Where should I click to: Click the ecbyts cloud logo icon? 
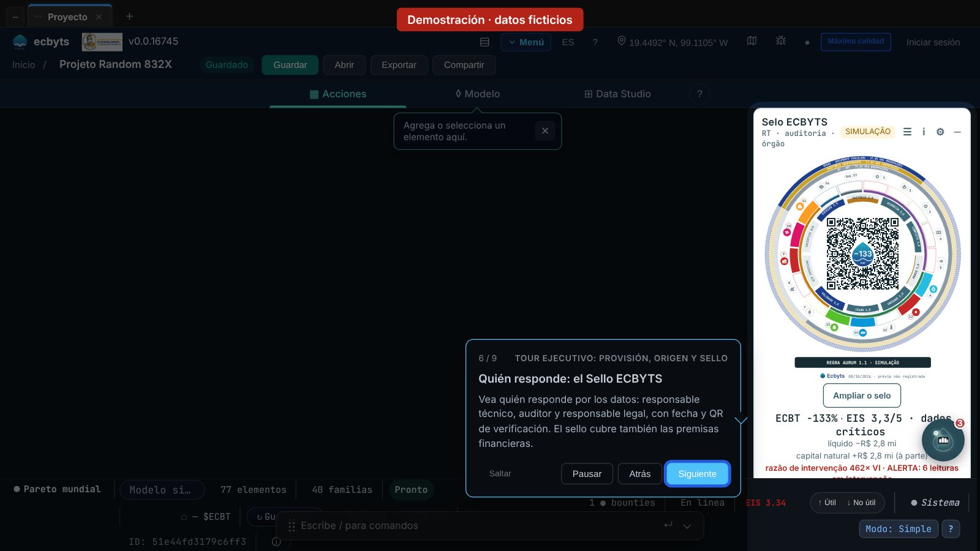pyautogui.click(x=20, y=42)
